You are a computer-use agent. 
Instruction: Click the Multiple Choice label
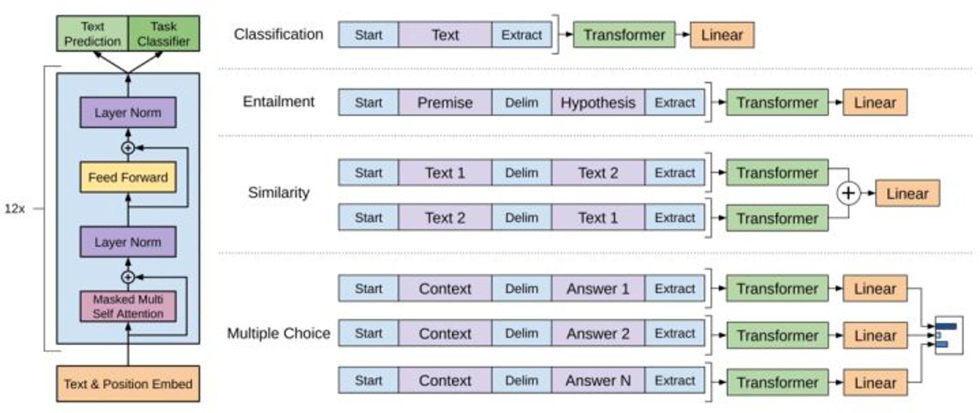[278, 334]
